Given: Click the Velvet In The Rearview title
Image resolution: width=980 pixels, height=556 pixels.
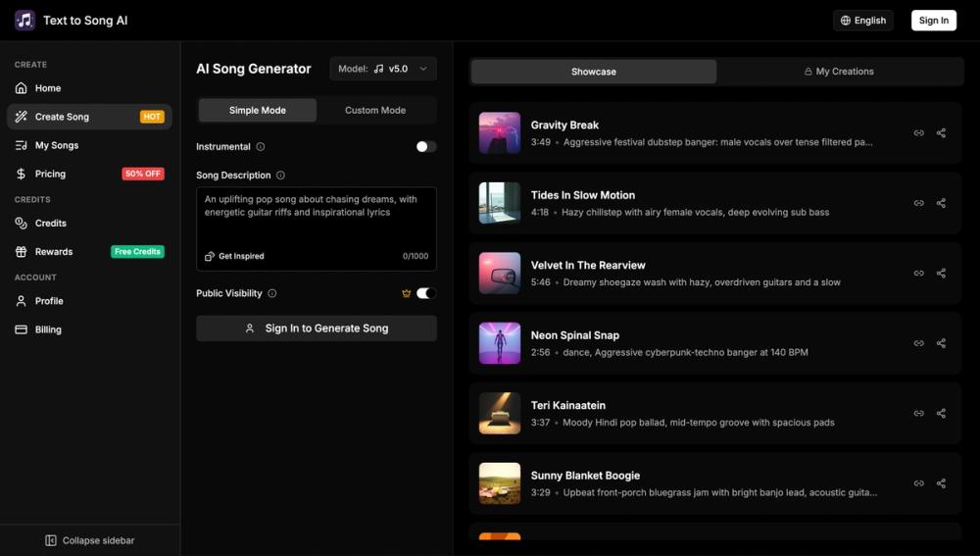Looking at the screenshot, I should [x=587, y=265].
